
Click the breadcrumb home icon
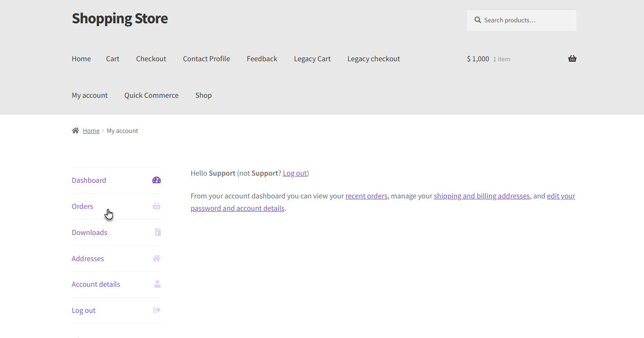pos(75,131)
